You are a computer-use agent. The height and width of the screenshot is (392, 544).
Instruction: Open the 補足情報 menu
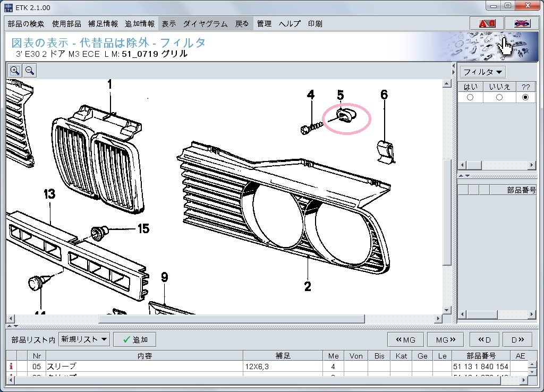pyautogui.click(x=103, y=23)
